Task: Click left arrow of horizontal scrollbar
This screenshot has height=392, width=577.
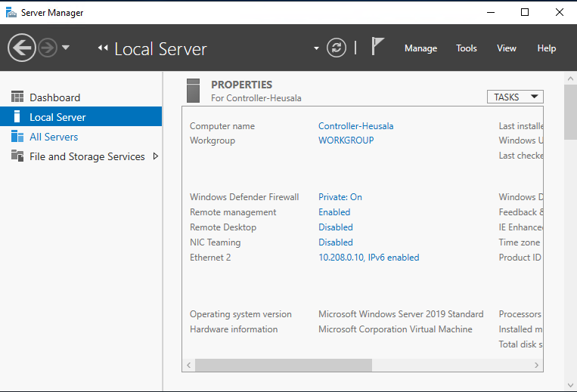Action: point(189,365)
